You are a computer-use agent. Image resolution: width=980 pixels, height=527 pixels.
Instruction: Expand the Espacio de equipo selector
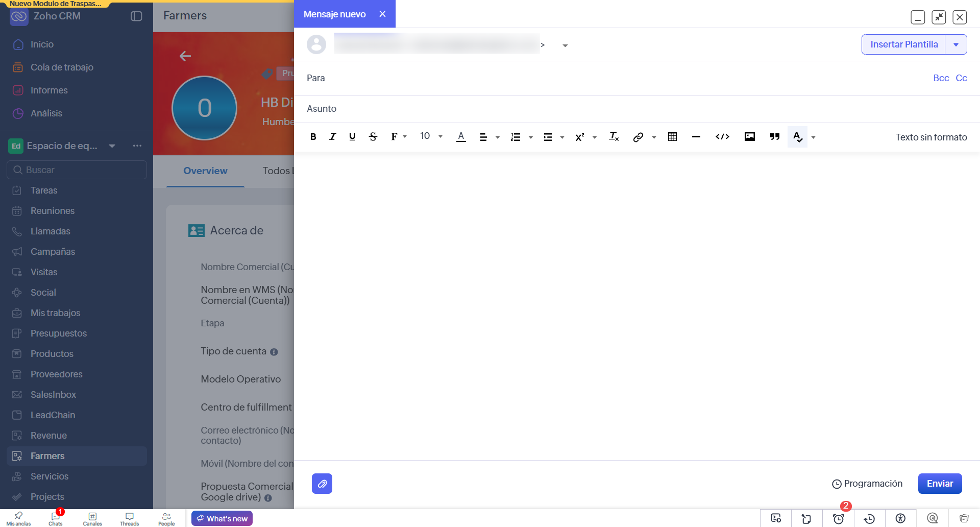(x=112, y=146)
